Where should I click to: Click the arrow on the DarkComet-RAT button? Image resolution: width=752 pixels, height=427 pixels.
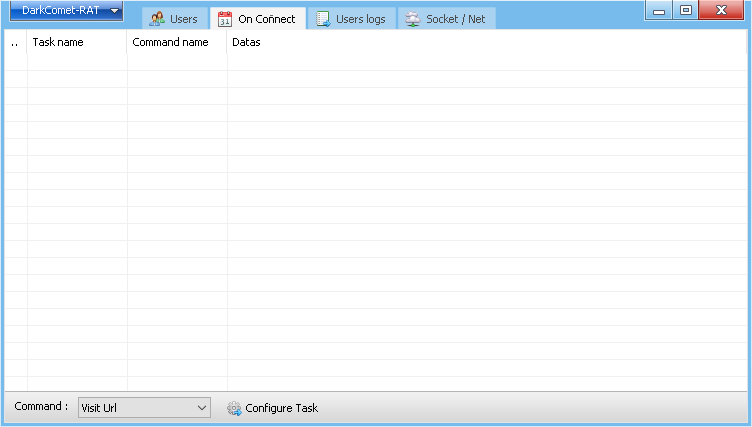(115, 11)
